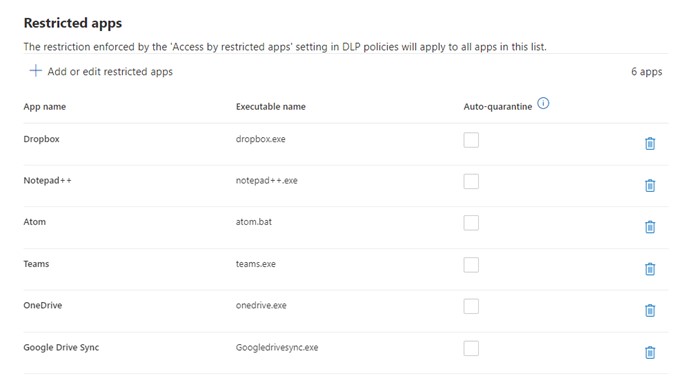Image resolution: width=690 pixels, height=387 pixels.
Task: Select the dropbox.exe executable name
Action: (x=261, y=139)
